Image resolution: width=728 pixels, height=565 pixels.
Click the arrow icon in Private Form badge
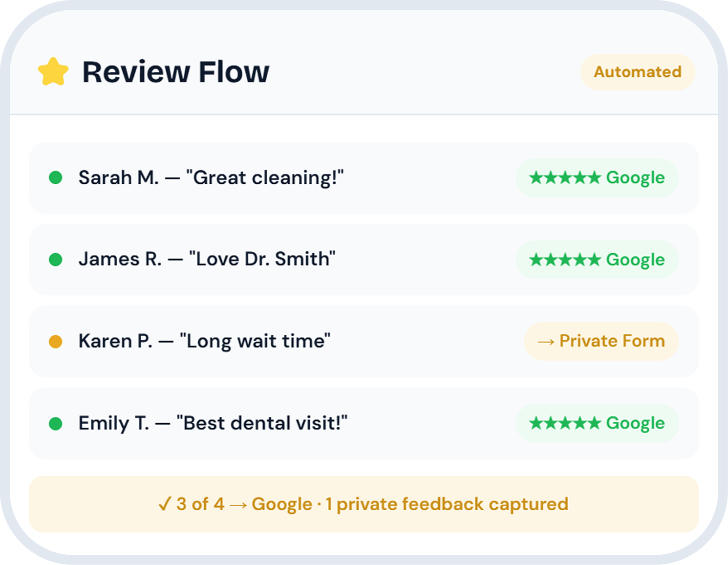(546, 342)
